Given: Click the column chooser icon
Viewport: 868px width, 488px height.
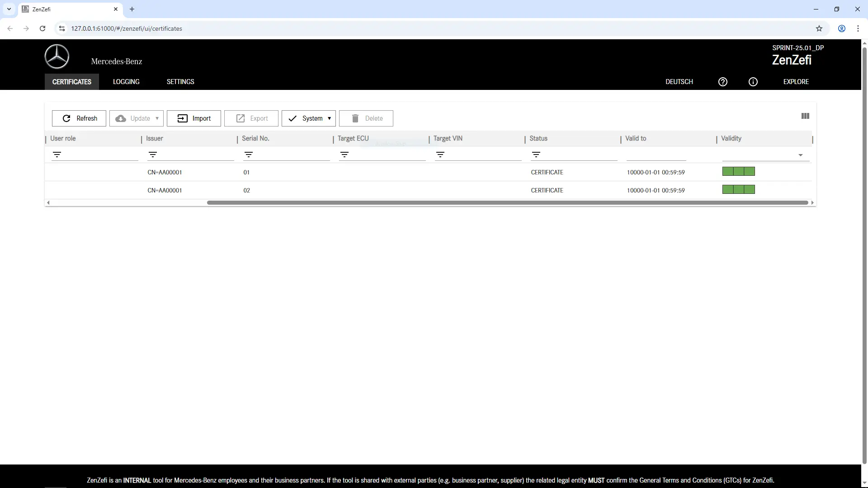Looking at the screenshot, I should [x=805, y=116].
